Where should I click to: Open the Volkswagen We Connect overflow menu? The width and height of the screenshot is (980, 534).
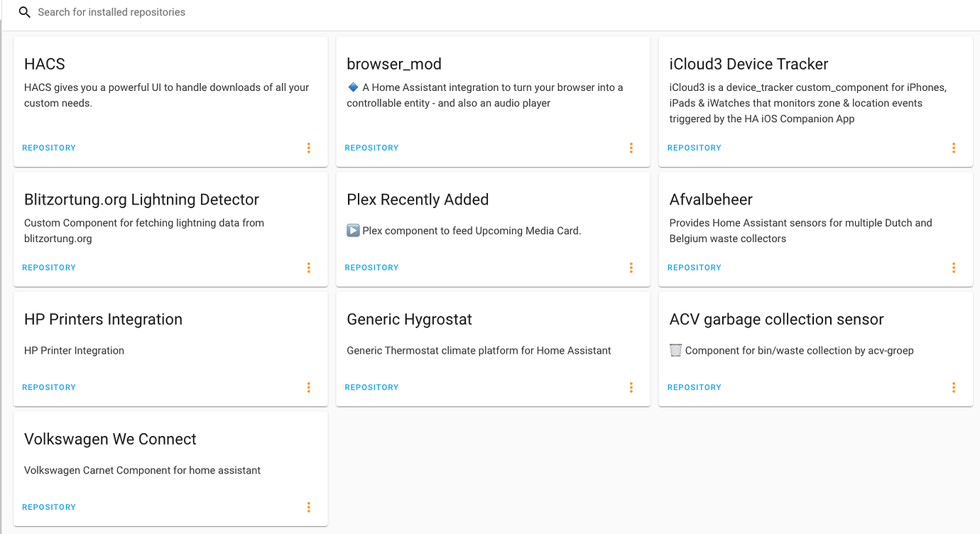tap(309, 507)
